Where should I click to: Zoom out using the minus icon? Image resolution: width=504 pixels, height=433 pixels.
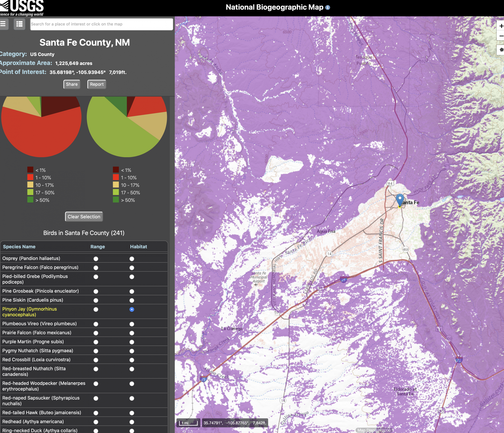click(x=501, y=36)
